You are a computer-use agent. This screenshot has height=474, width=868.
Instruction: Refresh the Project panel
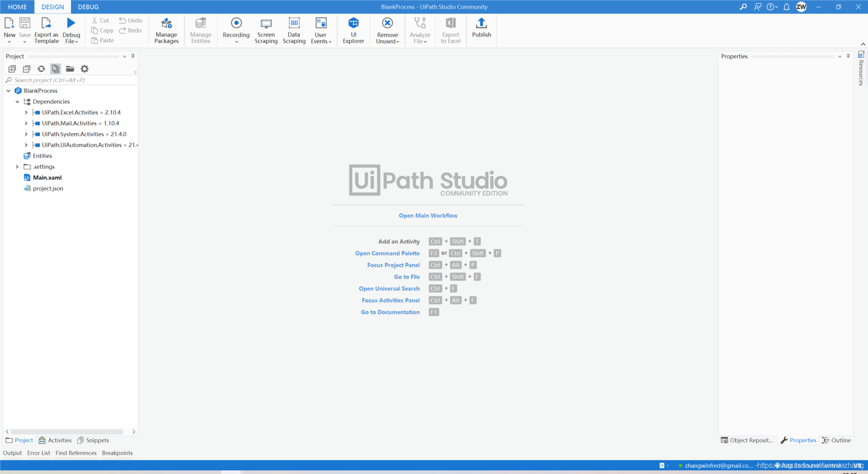41,69
